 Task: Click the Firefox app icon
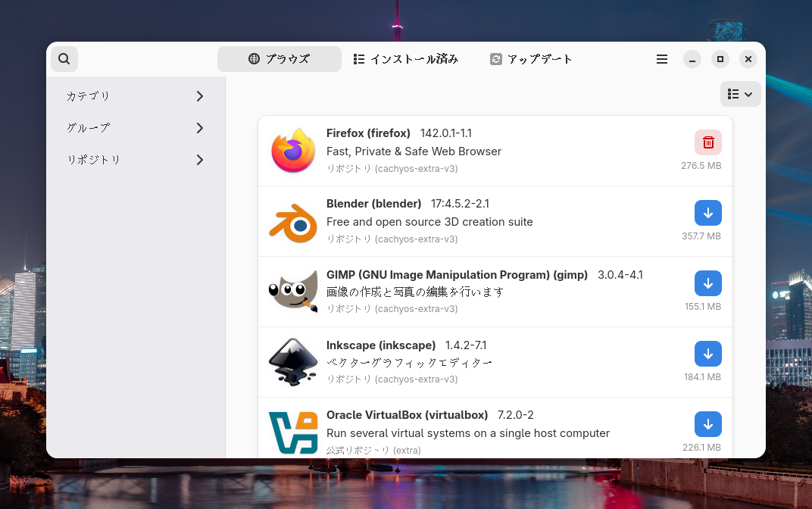click(293, 151)
